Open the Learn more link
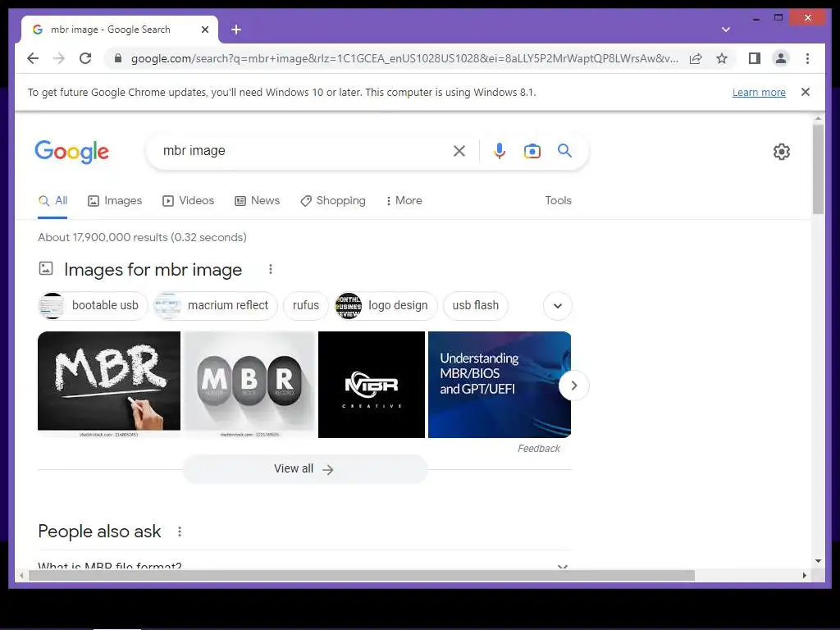The height and width of the screenshot is (630, 840). [x=759, y=92]
